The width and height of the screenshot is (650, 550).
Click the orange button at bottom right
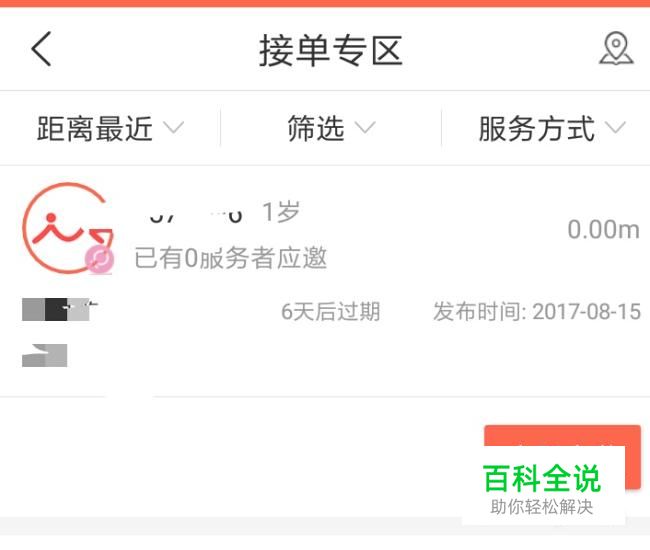(563, 456)
